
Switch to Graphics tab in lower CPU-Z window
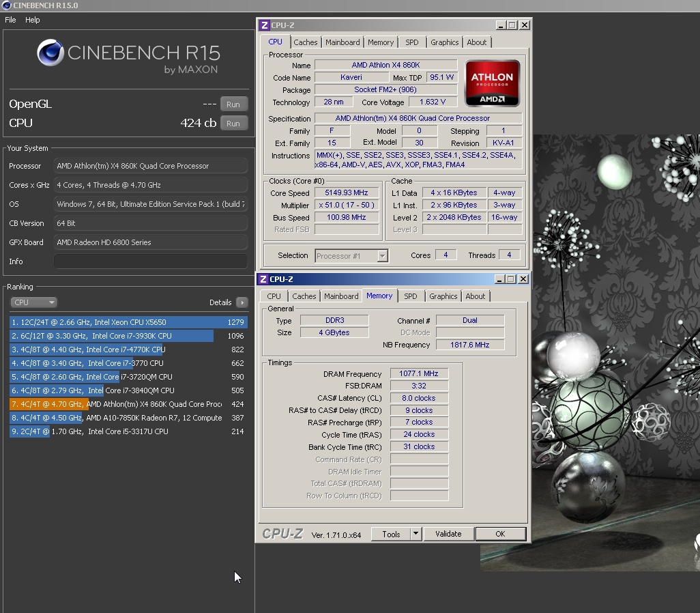pyautogui.click(x=443, y=296)
